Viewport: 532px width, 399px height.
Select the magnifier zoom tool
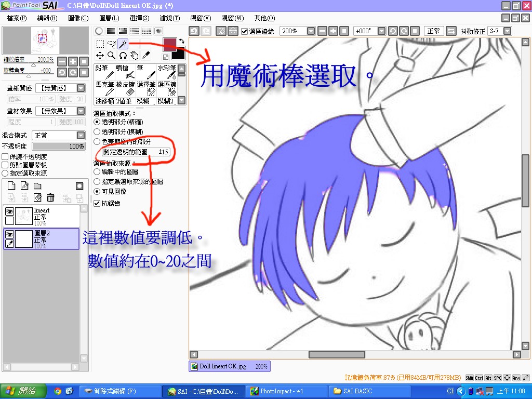coord(111,55)
